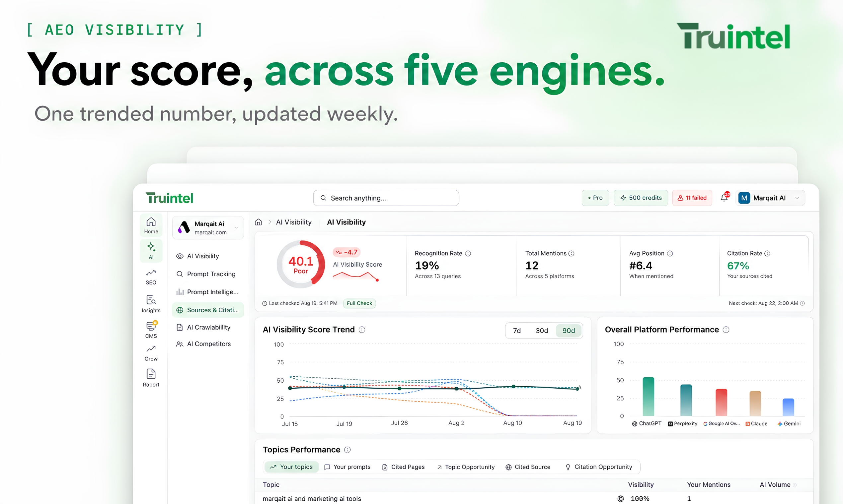Select the AI sparkle icon in the rail

[151, 251]
